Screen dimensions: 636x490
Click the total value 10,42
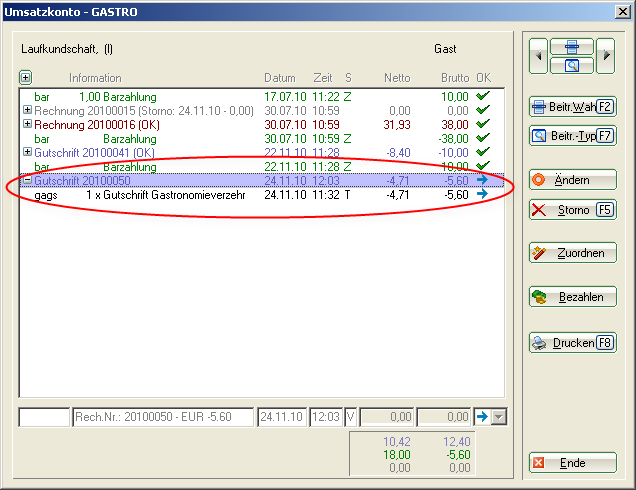pyautogui.click(x=397, y=441)
